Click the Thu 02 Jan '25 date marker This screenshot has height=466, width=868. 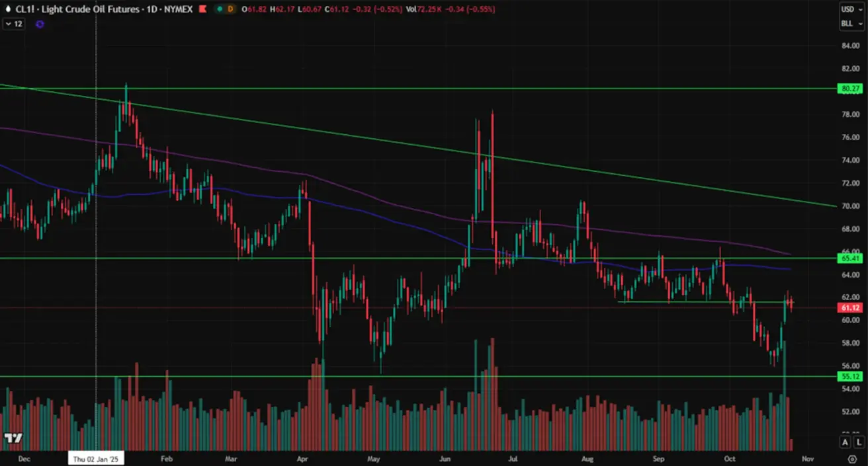(x=97, y=458)
